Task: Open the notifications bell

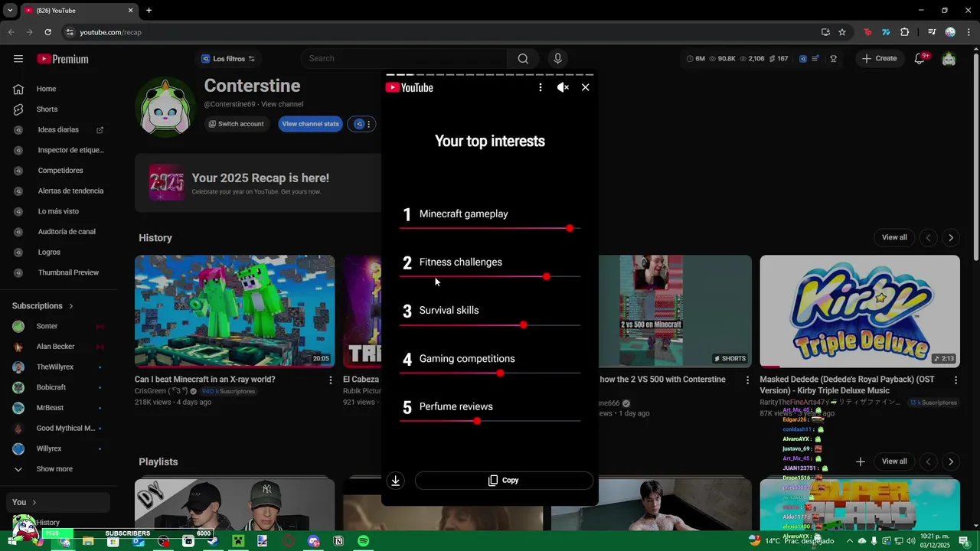Action: [920, 59]
